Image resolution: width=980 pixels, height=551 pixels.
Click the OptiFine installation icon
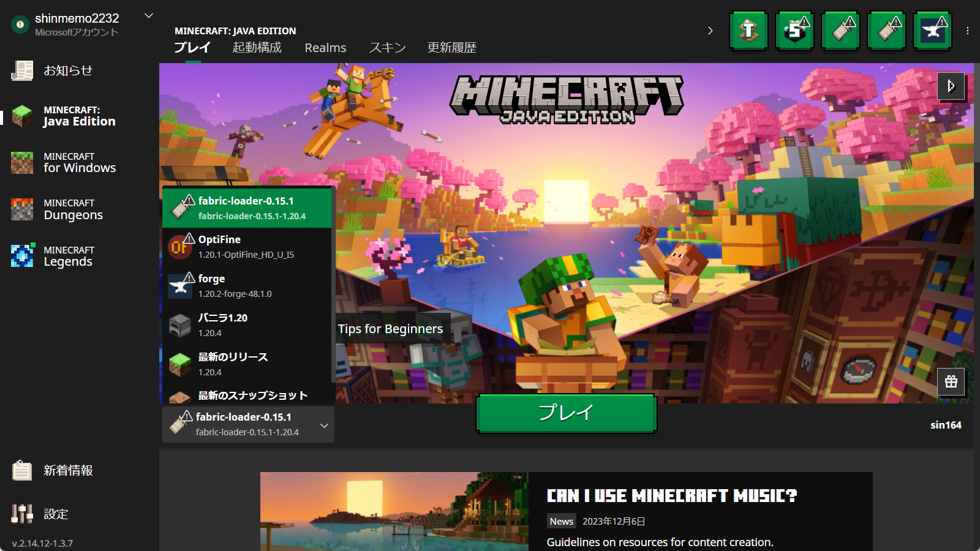point(180,247)
